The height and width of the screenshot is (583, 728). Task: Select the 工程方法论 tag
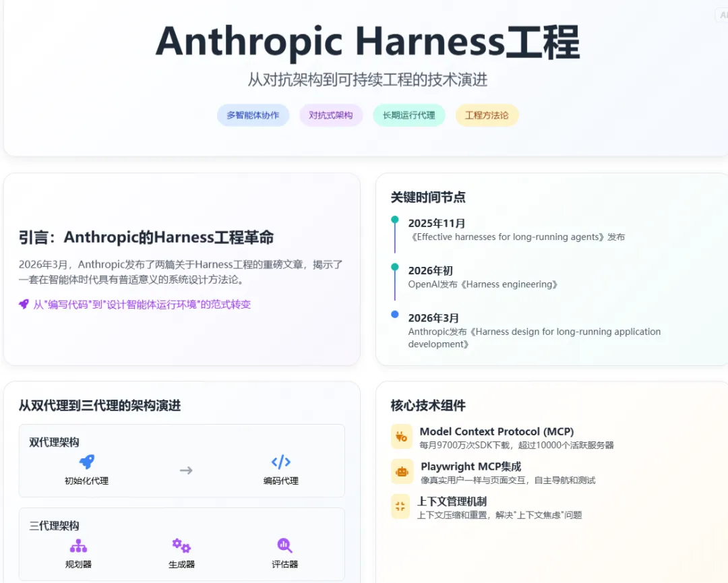487,115
